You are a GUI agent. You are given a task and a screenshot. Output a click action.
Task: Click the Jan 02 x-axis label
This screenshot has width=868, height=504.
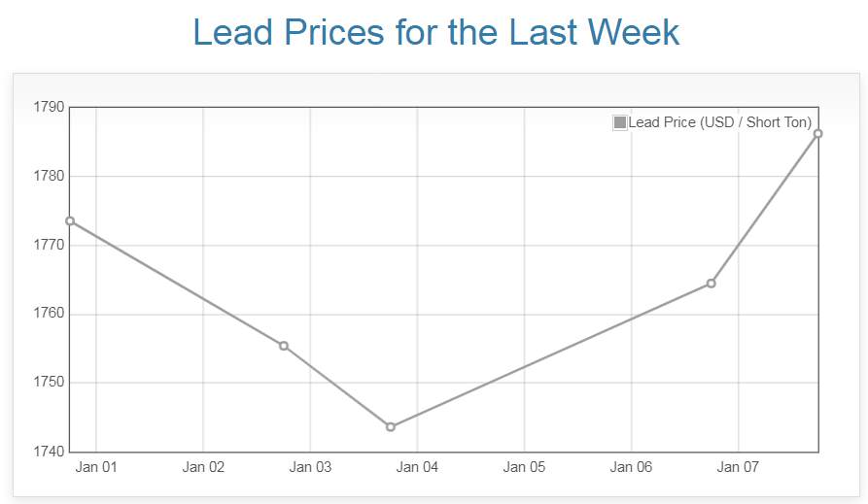tap(203, 467)
